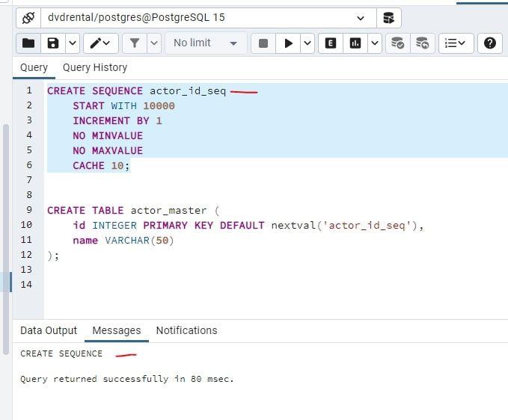
Task: Click the Explain Analyze chart icon
Action: [355, 43]
